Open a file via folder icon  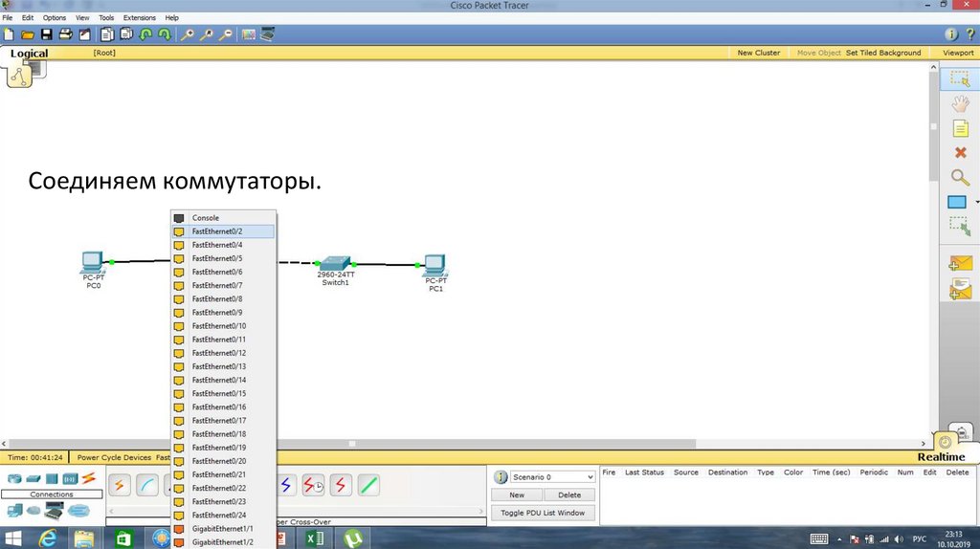point(28,34)
